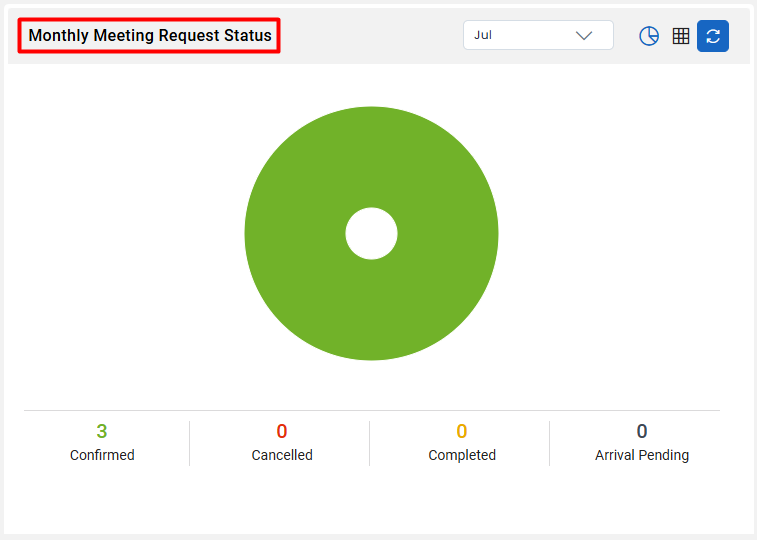Image resolution: width=757 pixels, height=540 pixels.
Task: Click the top edge of green donut ring
Action: 371,116
